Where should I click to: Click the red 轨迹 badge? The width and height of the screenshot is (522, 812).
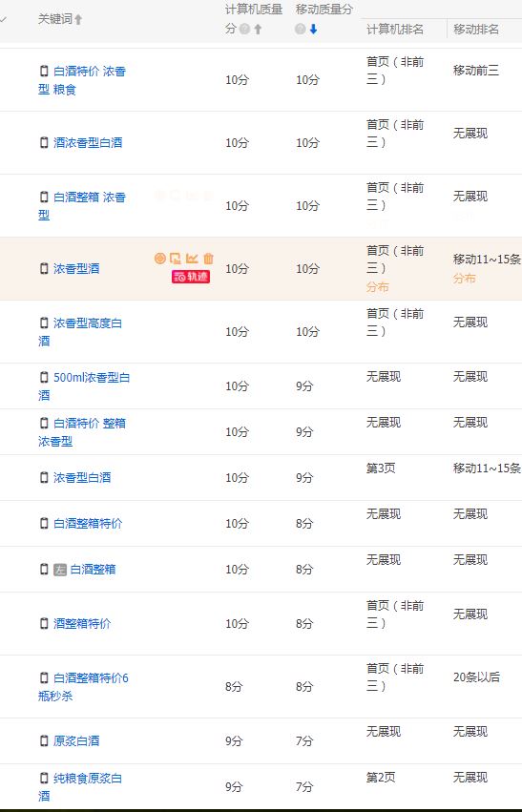[191, 277]
